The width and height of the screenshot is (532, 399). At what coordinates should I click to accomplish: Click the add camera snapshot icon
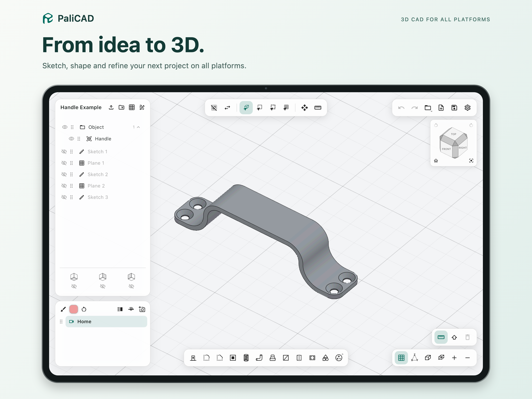[142, 309]
